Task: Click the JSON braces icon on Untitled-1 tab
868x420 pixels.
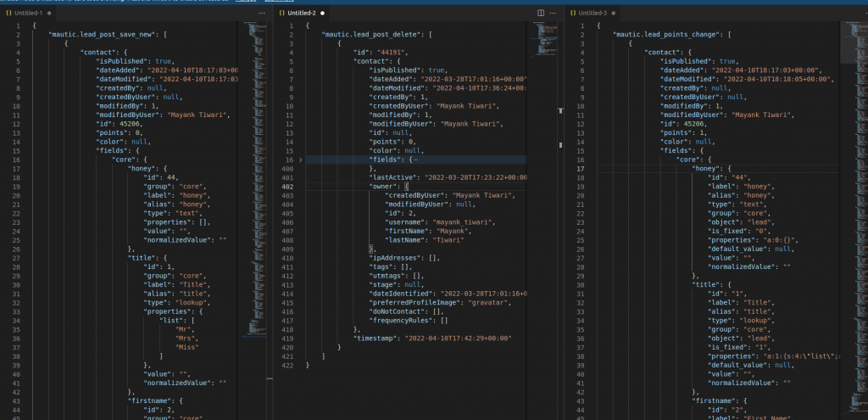Action: 8,13
